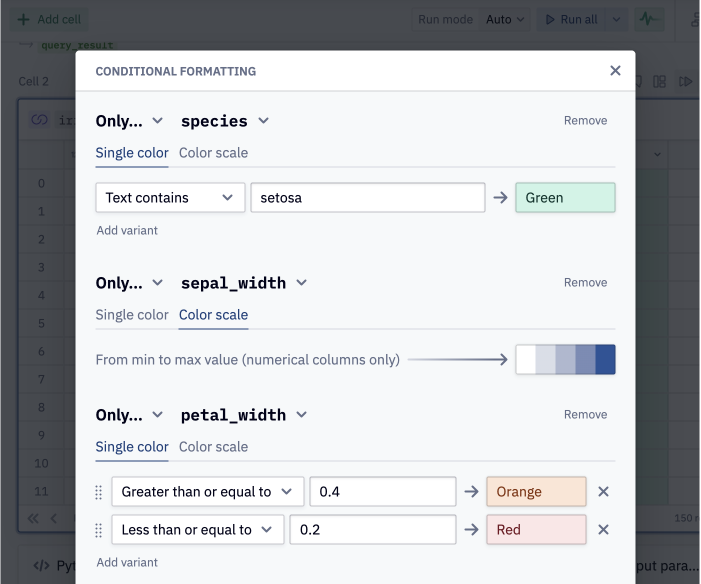Delete the Red variant row
Image resolution: width=701 pixels, height=584 pixels.
pos(603,530)
